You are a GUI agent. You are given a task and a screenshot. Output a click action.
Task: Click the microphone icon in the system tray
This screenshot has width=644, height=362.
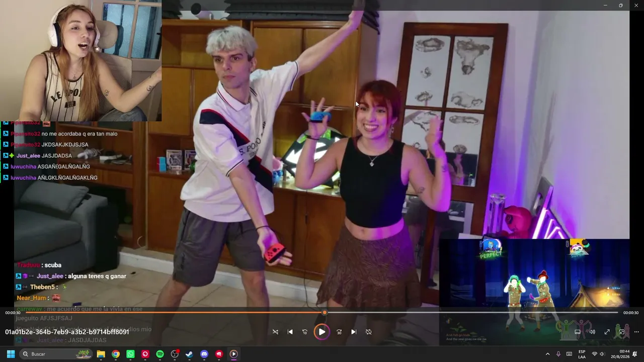point(558,354)
